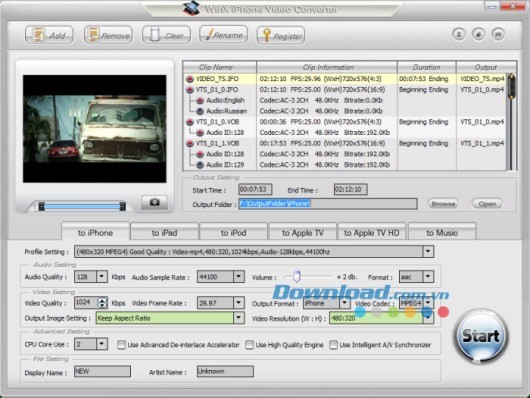
Task: Click the Clip Information column header
Action: pos(327,67)
